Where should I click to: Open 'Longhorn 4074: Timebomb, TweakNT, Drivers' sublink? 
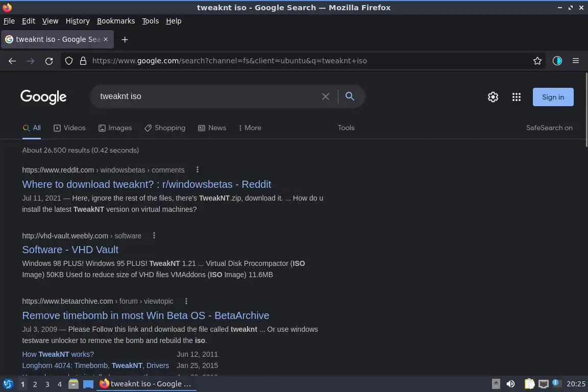tap(95, 365)
